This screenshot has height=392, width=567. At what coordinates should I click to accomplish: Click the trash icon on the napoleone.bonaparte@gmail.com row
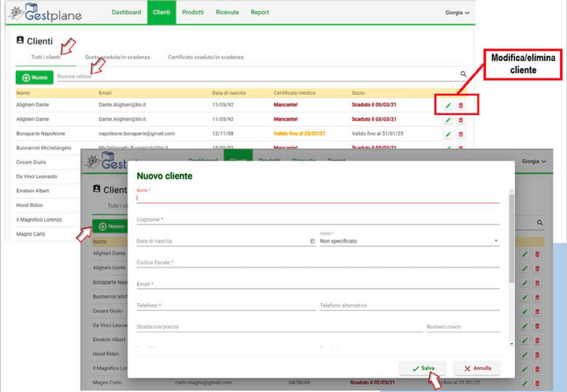pyautogui.click(x=461, y=134)
